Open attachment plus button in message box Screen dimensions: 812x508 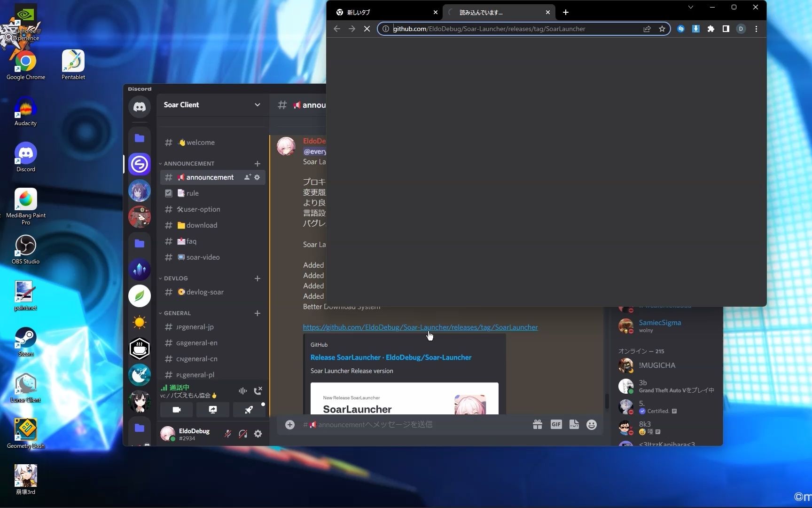290,425
